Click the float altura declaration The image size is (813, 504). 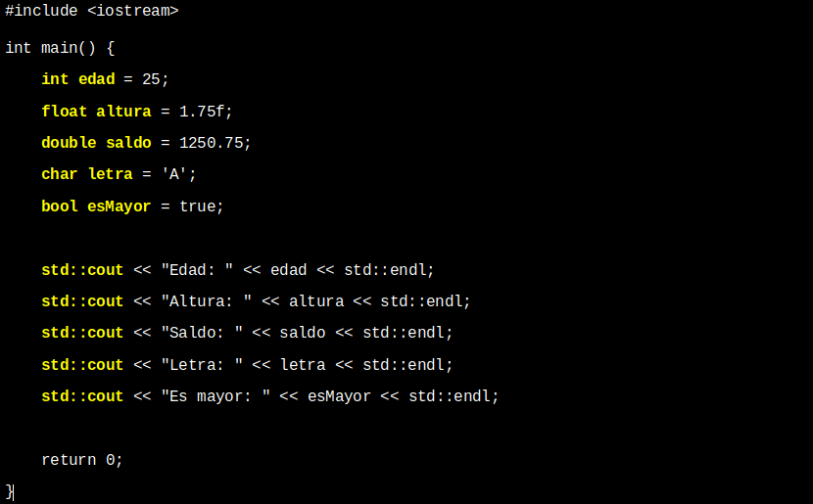coord(96,112)
